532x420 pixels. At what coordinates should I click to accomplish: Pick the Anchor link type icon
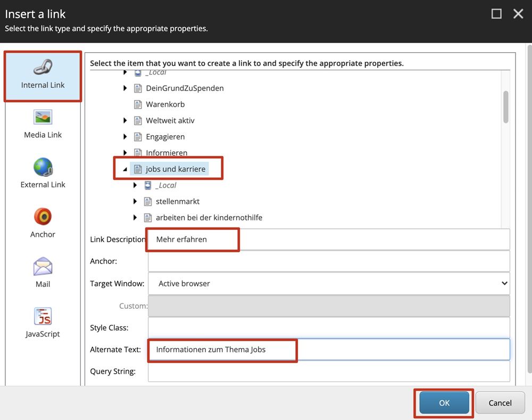point(43,217)
